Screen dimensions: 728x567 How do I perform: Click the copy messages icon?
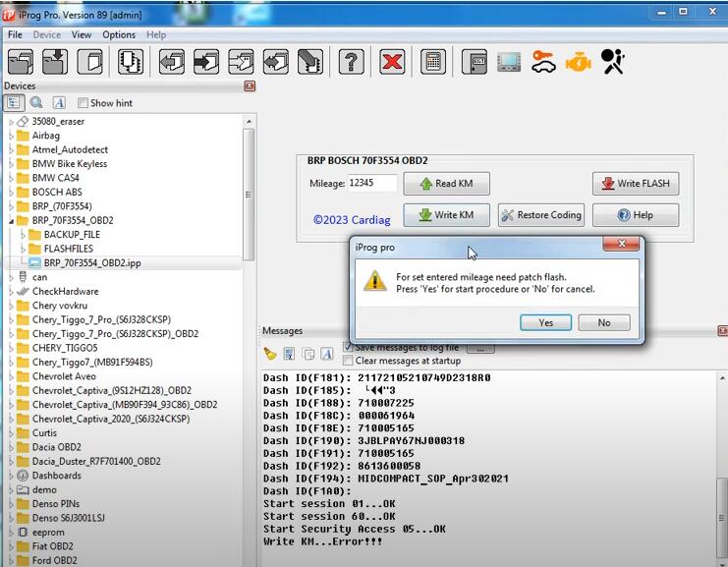tap(308, 354)
